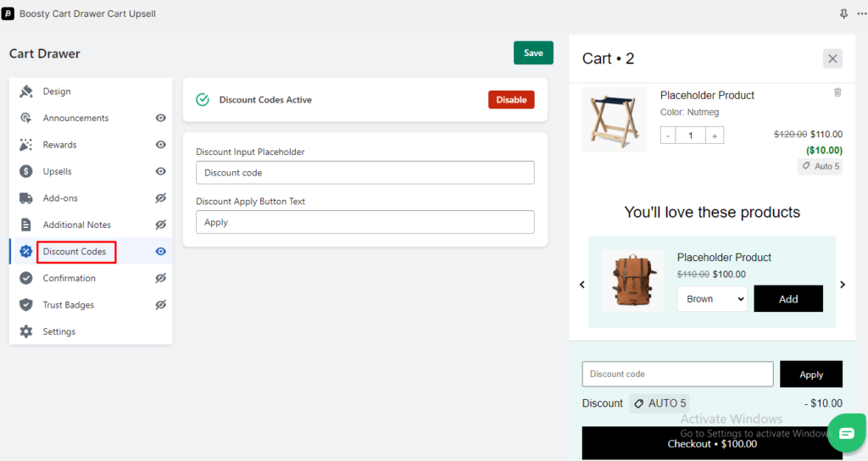Increase product quantity with plus button
Screen dimensions: 868x461
click(715, 136)
